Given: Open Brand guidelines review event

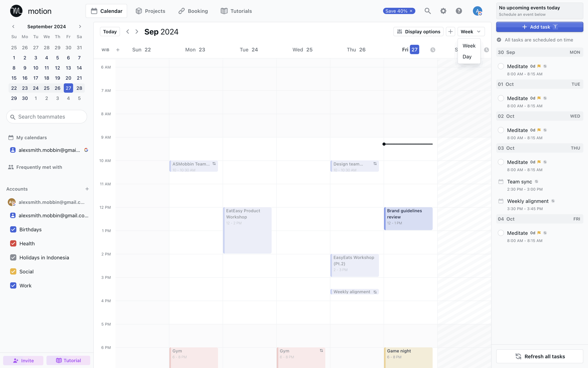Looking at the screenshot, I should tap(408, 219).
